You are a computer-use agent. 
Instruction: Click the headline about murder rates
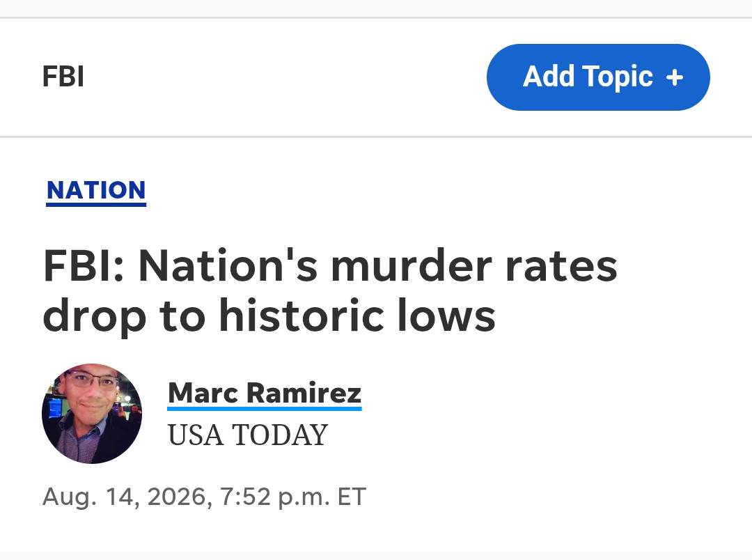click(330, 290)
